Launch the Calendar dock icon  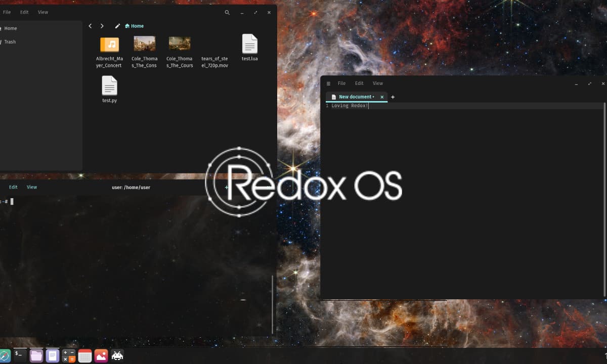85,355
